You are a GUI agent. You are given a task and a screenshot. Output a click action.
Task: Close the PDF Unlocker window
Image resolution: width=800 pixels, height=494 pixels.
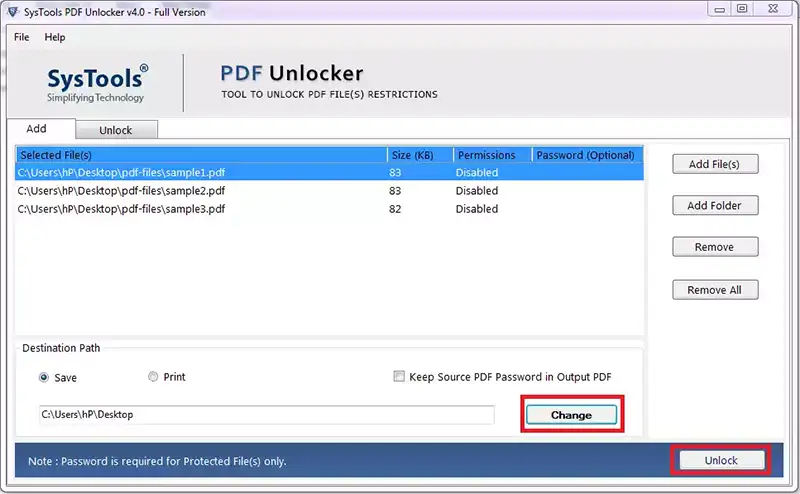(x=773, y=9)
